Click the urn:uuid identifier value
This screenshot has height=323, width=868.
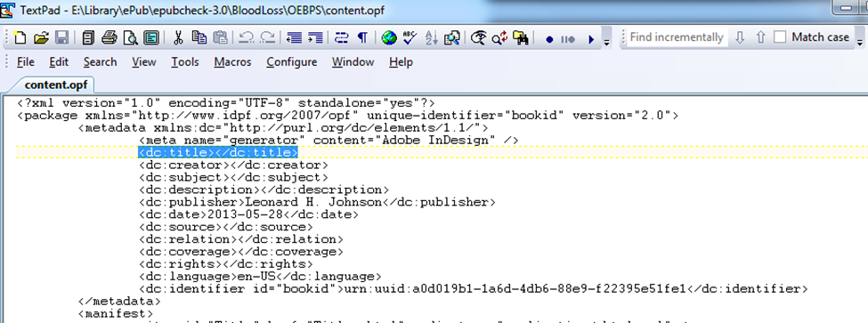[x=515, y=288]
